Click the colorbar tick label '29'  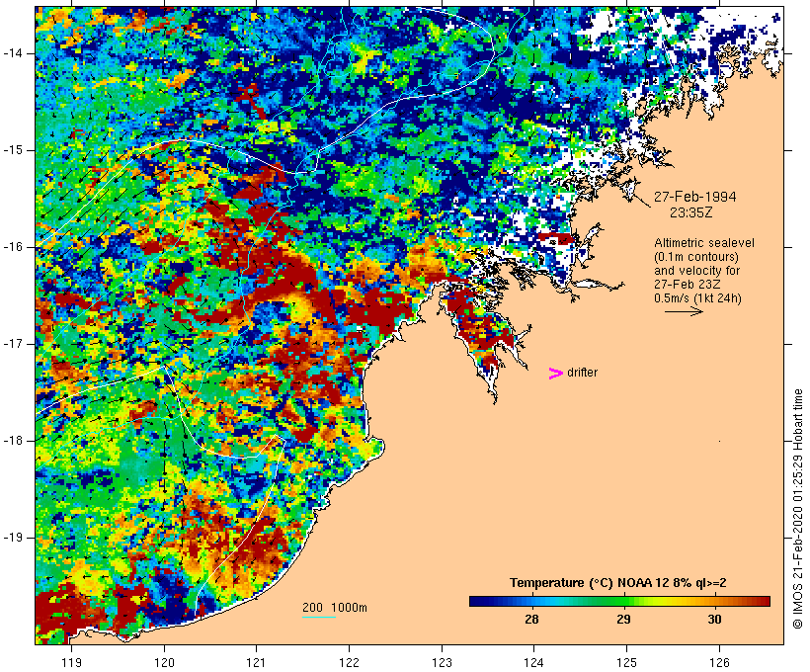coord(623,620)
